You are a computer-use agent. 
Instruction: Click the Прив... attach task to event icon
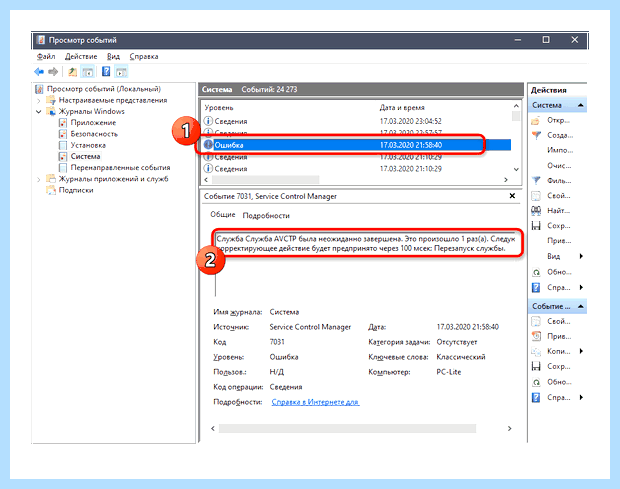click(x=536, y=336)
